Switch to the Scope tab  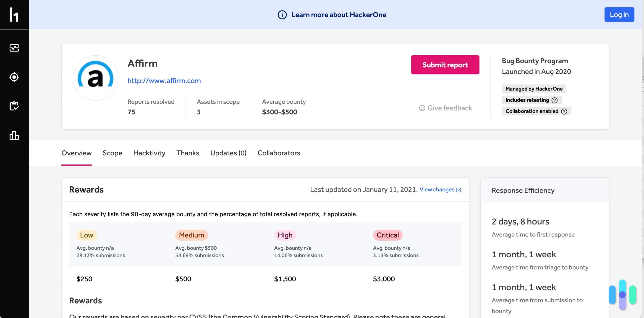coord(112,153)
